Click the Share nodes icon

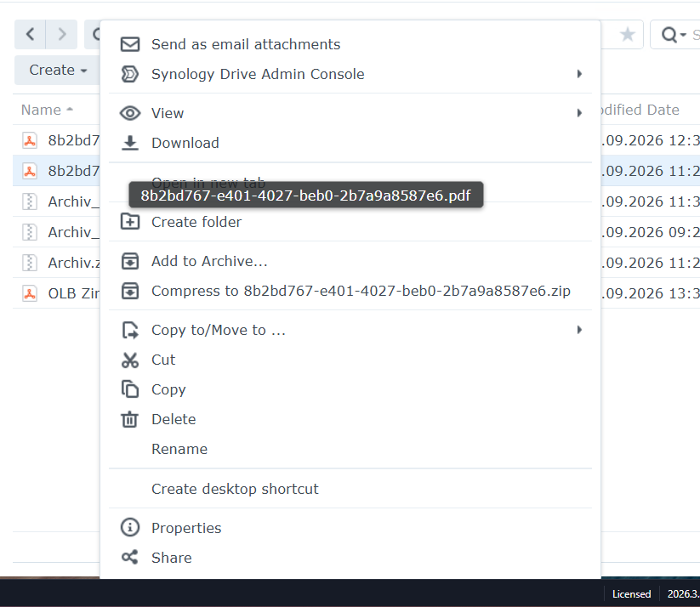tap(130, 558)
